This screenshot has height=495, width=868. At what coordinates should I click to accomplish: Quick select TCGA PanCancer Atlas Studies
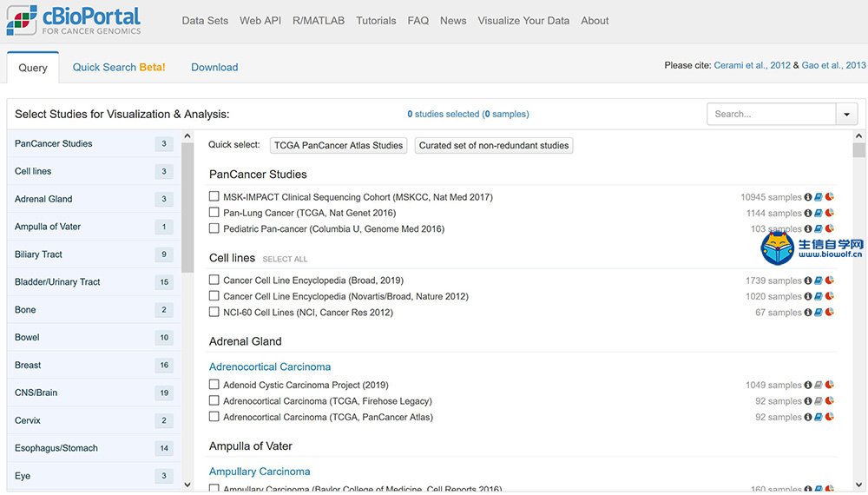(339, 145)
